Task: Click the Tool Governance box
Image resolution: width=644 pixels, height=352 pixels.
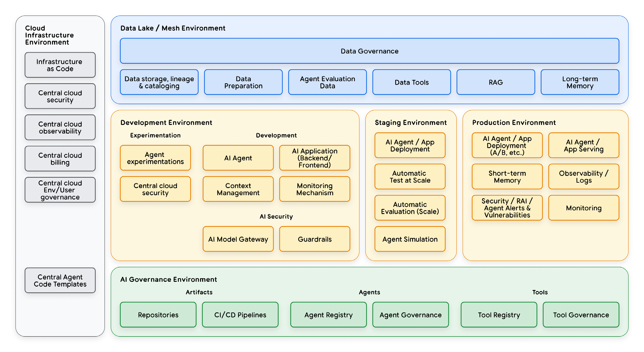Action: (581, 315)
